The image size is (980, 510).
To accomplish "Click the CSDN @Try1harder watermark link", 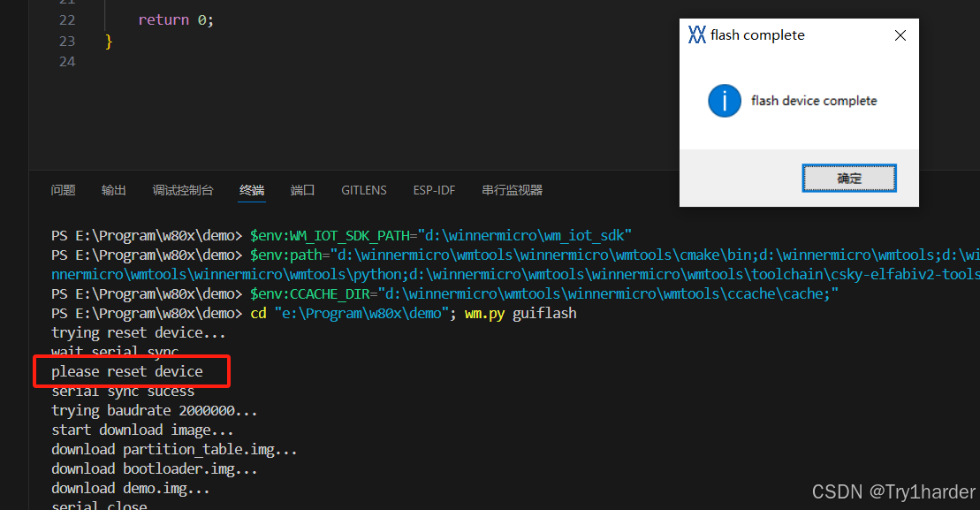I will point(893,491).
